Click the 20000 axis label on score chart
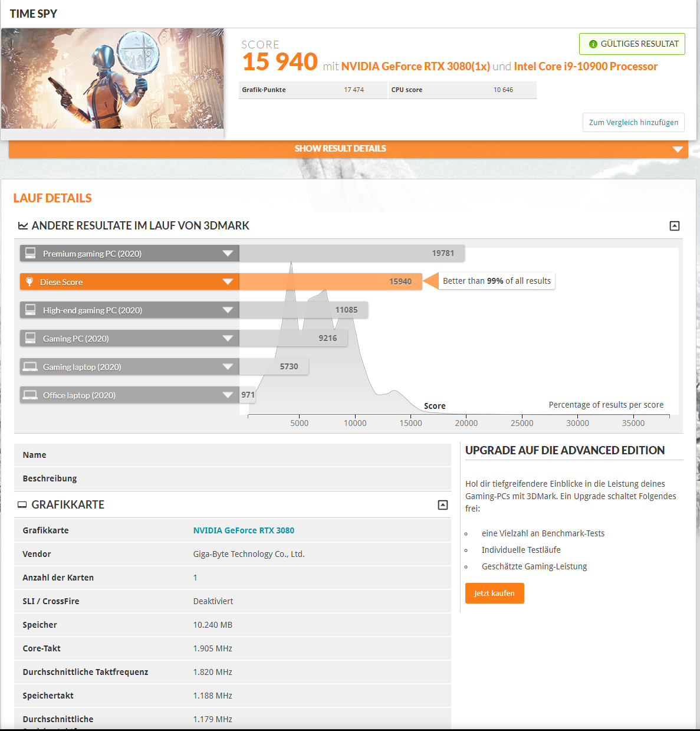 click(466, 423)
